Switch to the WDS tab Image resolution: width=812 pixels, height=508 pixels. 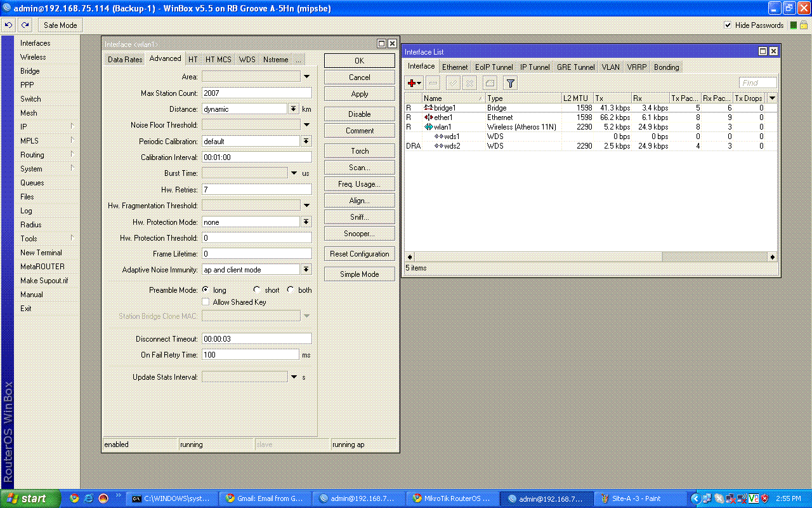point(247,60)
